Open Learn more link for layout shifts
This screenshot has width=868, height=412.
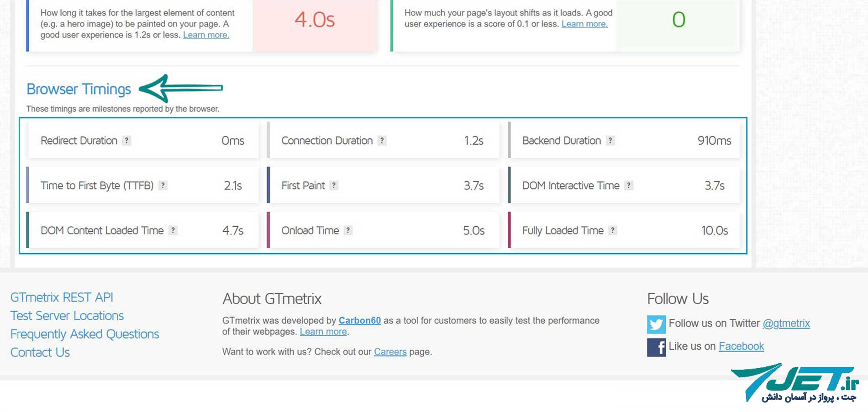(x=584, y=24)
